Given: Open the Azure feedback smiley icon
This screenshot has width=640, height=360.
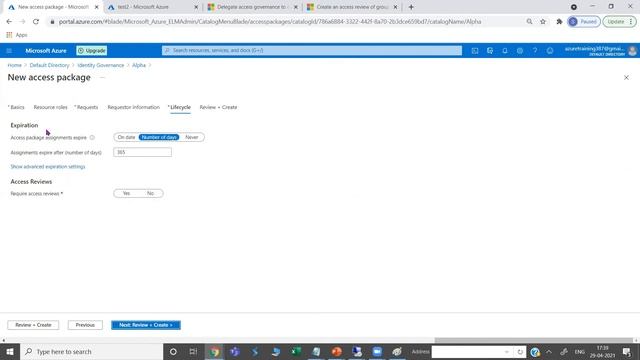Looking at the screenshot, I should coord(550,51).
